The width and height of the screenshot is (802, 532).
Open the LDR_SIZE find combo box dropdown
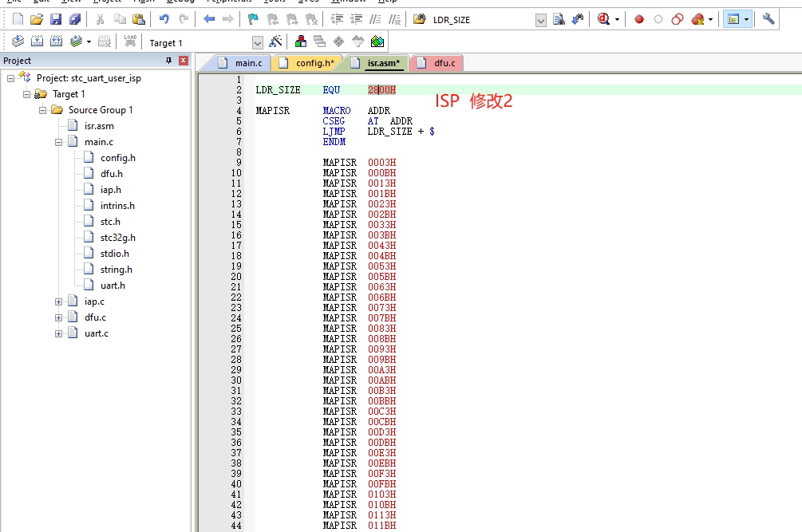click(x=541, y=20)
